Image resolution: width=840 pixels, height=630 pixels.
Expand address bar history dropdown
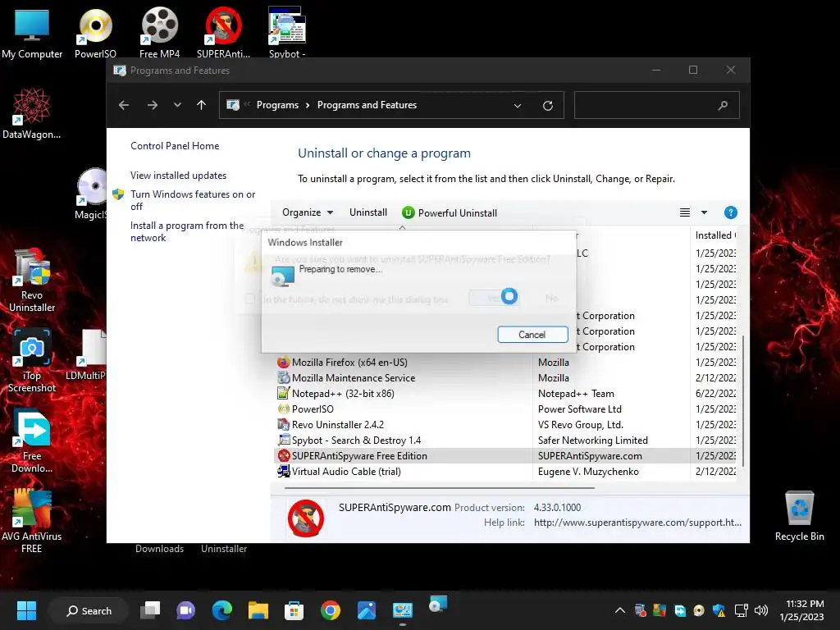coord(518,106)
